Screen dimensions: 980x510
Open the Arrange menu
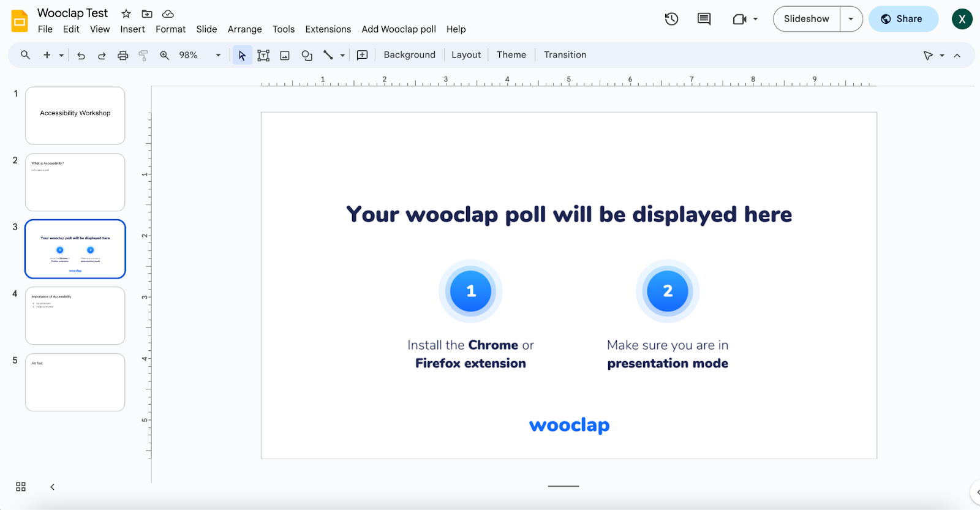244,29
